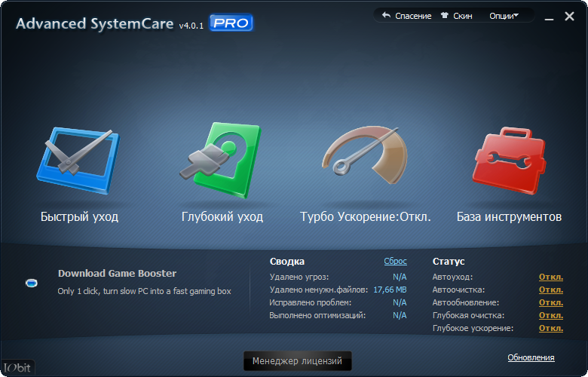
Task: Select the Глубокий уход label
Action: pyautogui.click(x=222, y=217)
